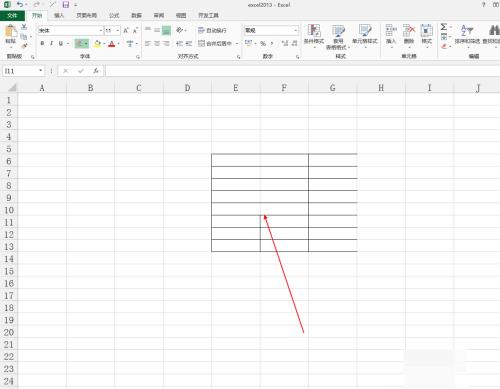The width and height of the screenshot is (500, 389).
Task: Toggle Underline formatting
Action: [61, 44]
